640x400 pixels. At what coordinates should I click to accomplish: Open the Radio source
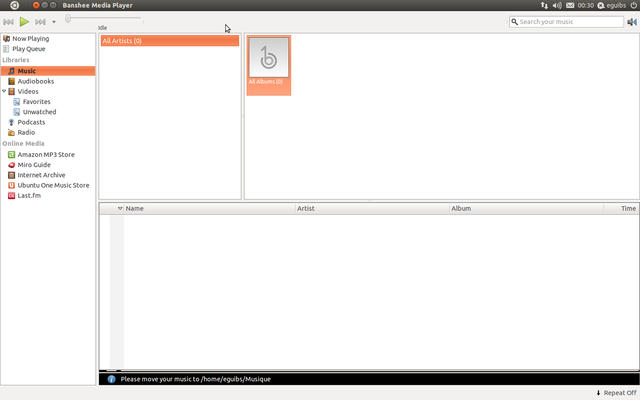tap(25, 132)
